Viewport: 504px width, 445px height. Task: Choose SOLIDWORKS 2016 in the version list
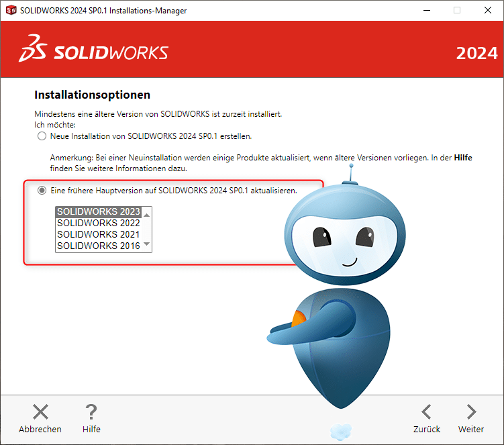tap(99, 246)
